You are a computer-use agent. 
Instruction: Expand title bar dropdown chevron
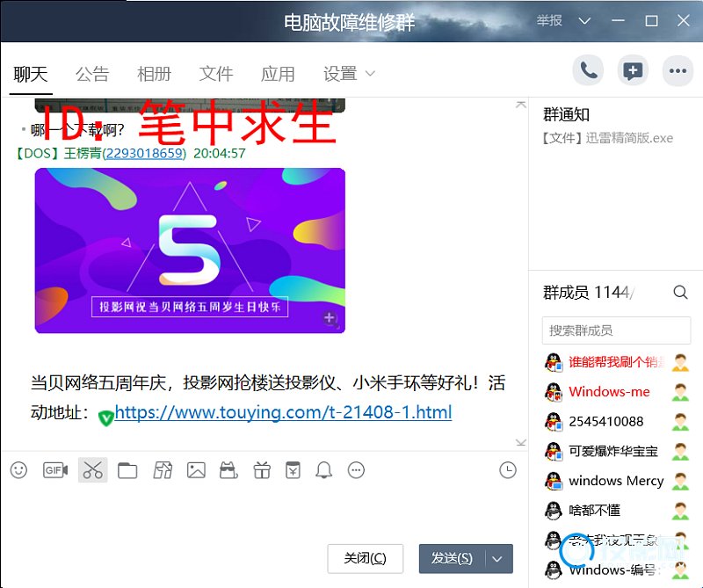click(x=584, y=21)
